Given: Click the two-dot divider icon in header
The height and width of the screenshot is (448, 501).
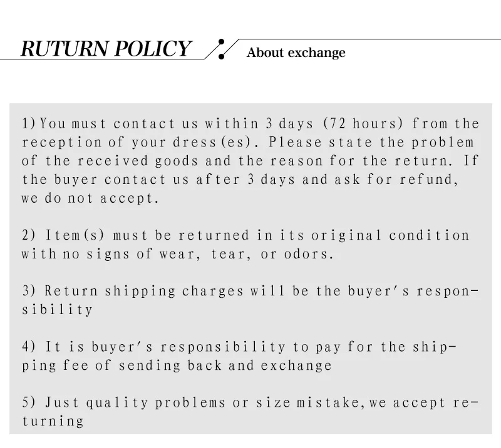Looking at the screenshot, I should coord(221,49).
